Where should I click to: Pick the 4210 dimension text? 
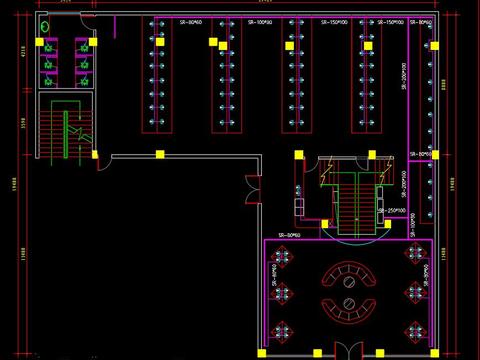pos(23,51)
